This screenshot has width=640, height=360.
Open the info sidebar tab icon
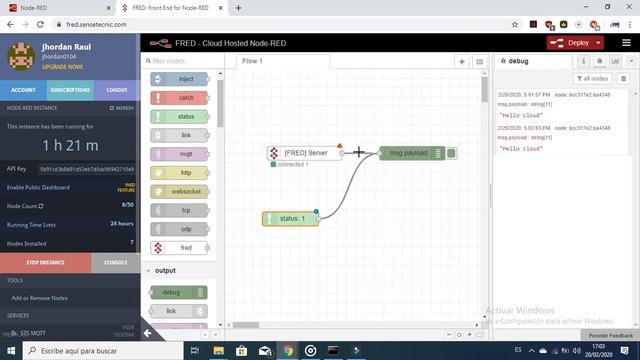pos(584,61)
